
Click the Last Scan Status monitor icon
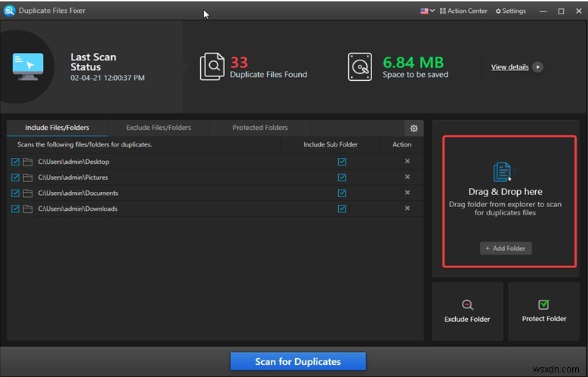tap(28, 66)
